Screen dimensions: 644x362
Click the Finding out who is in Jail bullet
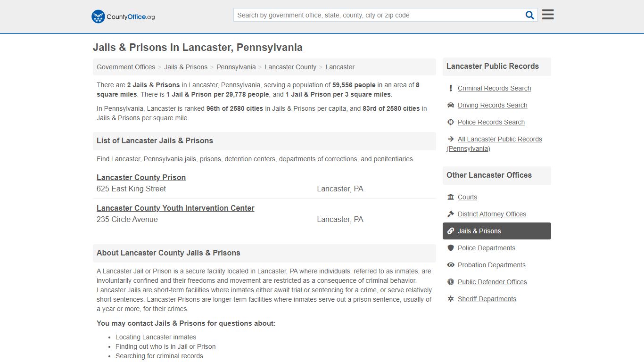pyautogui.click(x=165, y=346)
